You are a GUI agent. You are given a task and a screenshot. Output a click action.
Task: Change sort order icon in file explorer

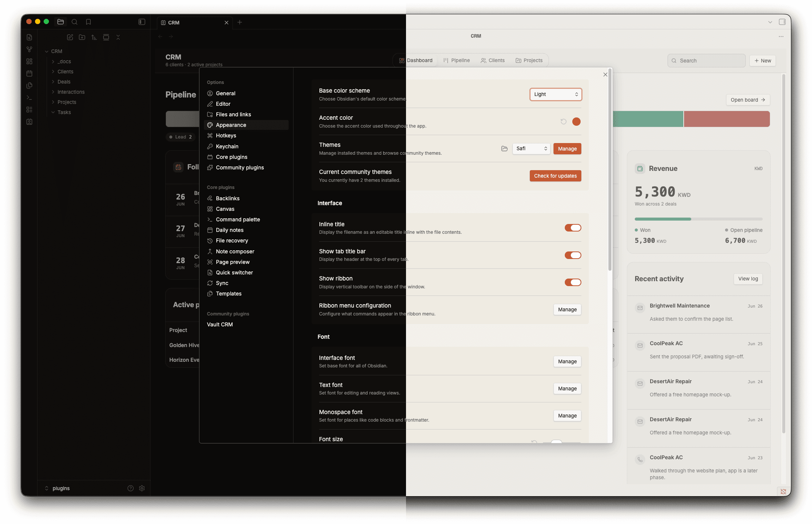point(94,37)
